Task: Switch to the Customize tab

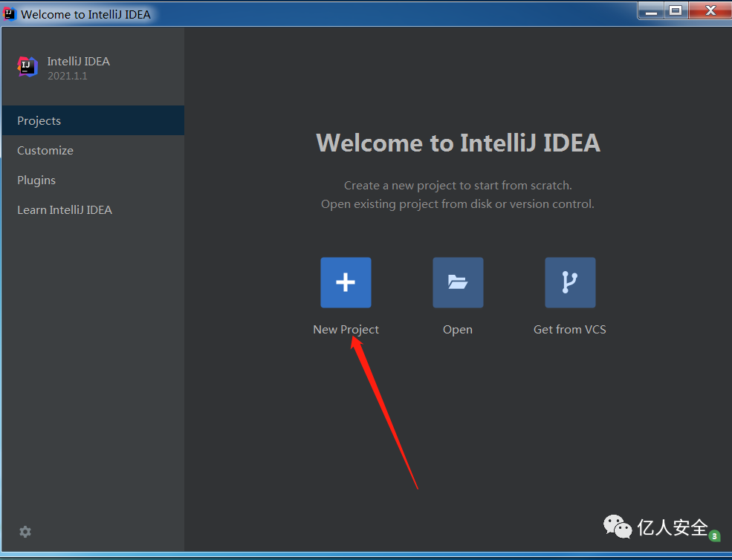Action: 93,150
